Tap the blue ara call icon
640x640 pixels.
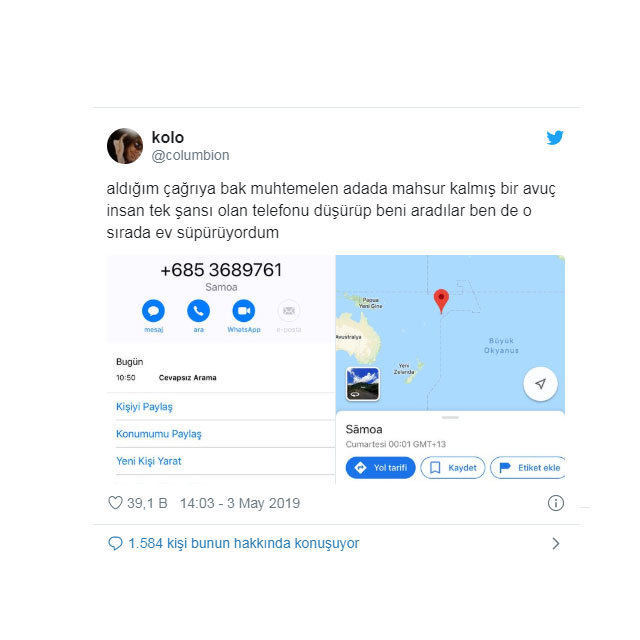198,311
